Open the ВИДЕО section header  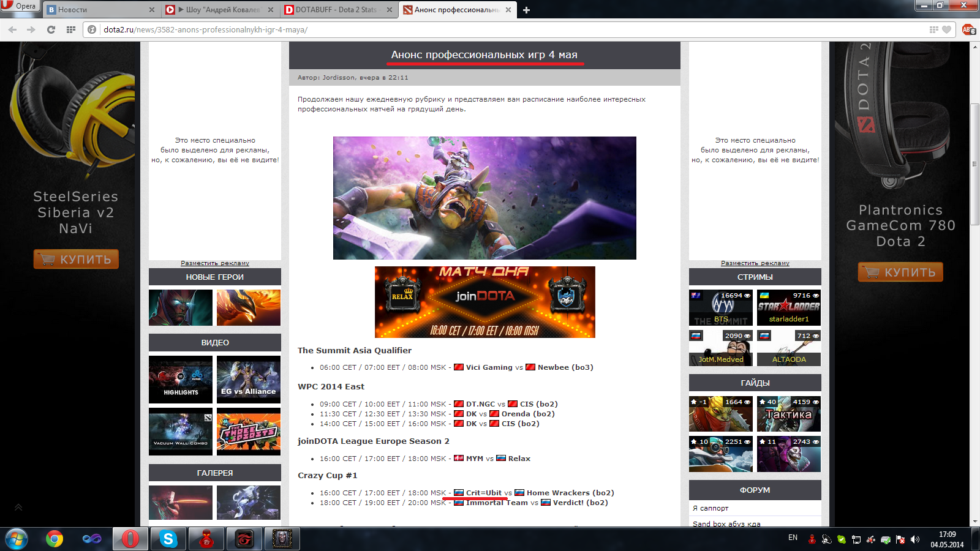[215, 342]
